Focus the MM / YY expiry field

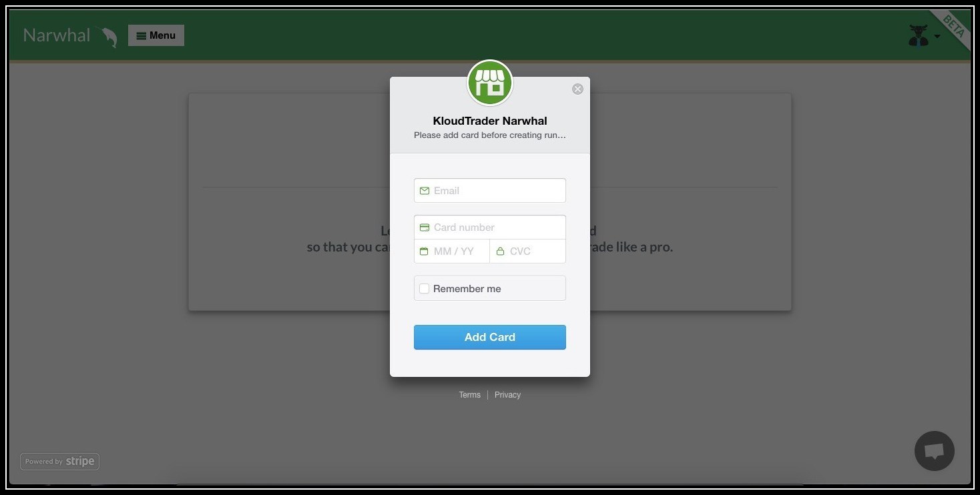point(452,252)
